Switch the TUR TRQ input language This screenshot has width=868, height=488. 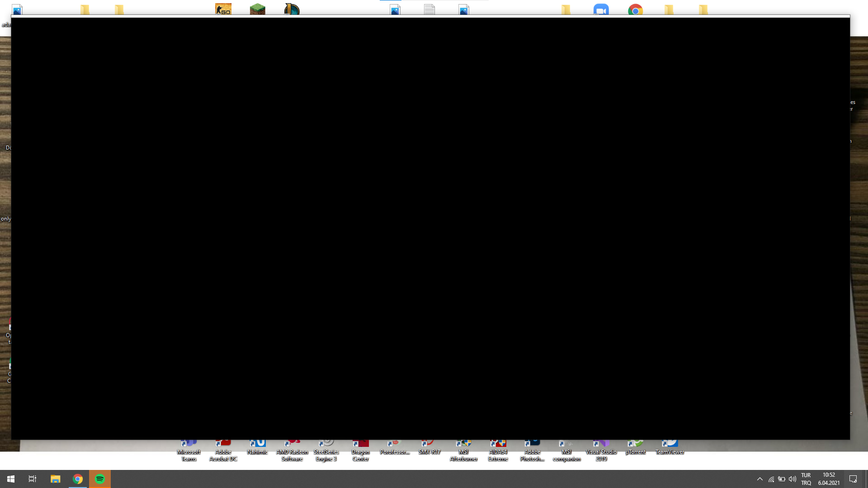coord(806,479)
